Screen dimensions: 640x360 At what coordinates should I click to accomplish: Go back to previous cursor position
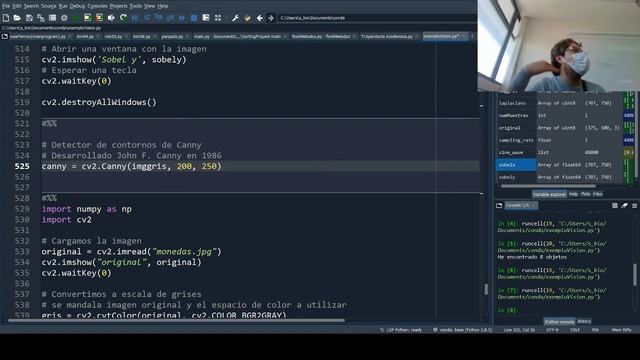260,18
